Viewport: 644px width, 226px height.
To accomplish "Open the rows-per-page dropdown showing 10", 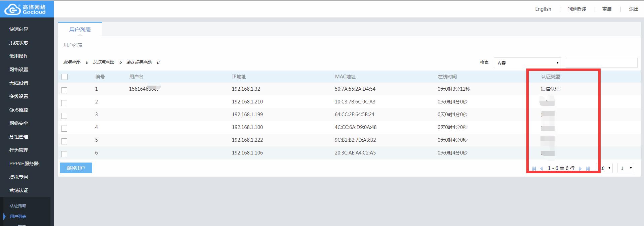I will point(604,168).
